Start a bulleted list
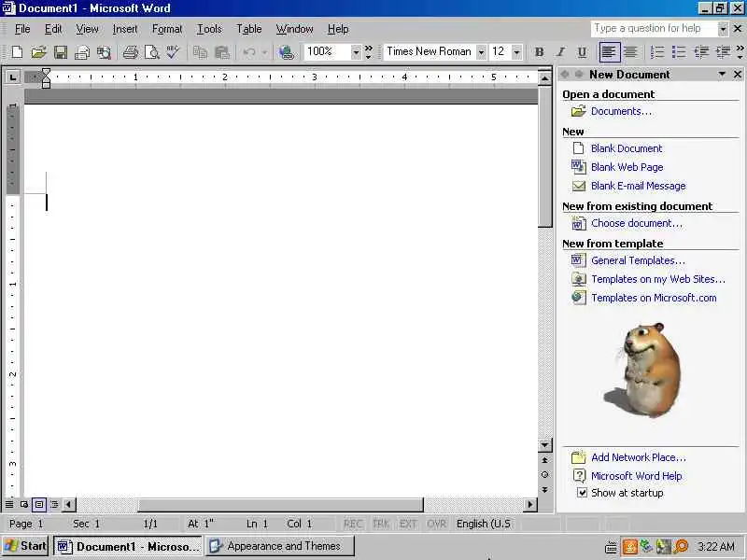 (x=679, y=52)
